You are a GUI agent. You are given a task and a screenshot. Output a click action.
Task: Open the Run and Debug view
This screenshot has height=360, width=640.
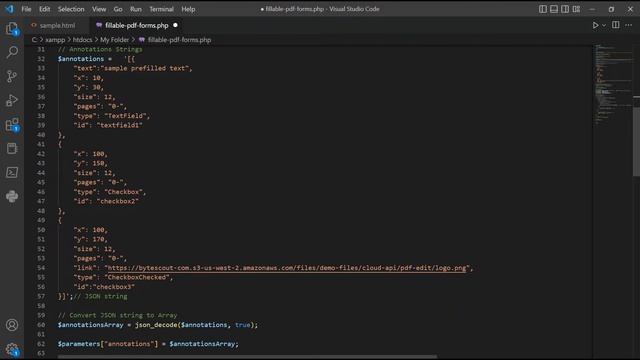pos(12,100)
